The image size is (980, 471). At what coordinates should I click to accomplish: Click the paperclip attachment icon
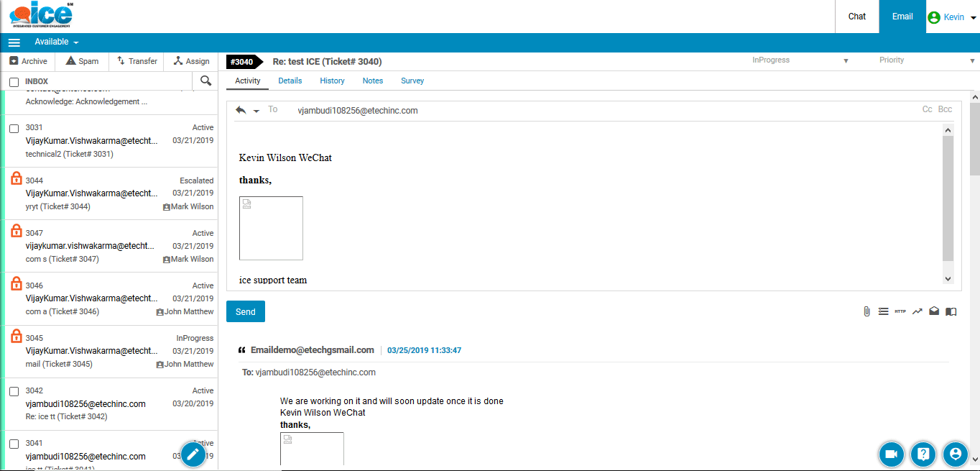866,311
